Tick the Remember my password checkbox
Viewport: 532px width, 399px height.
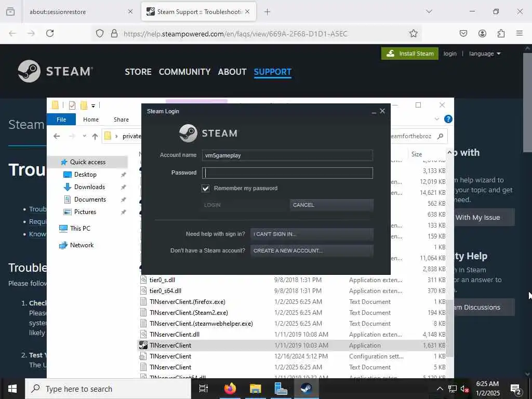206,188
